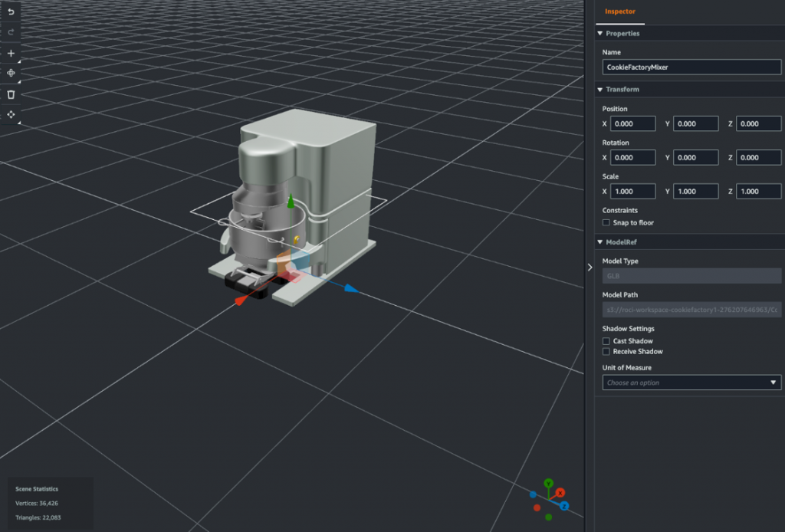Click the Redo icon in the toolbar
The height and width of the screenshot is (532, 785).
11,31
